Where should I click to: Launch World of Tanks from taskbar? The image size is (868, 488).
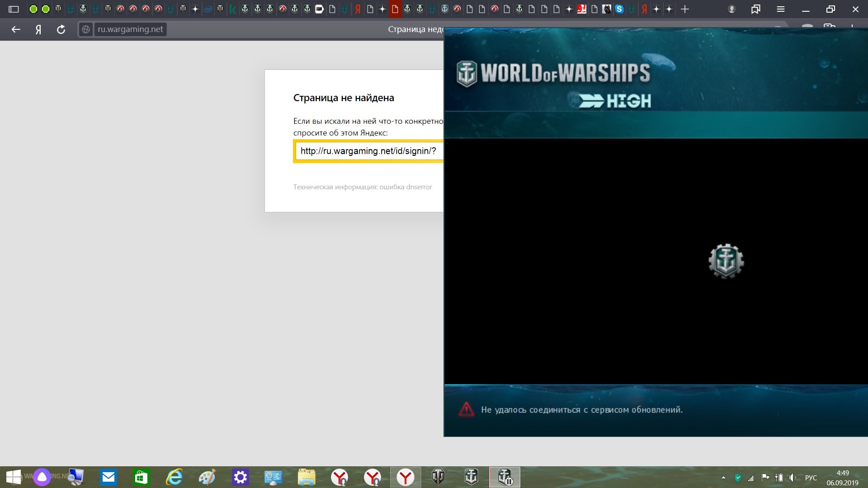[x=438, y=477]
